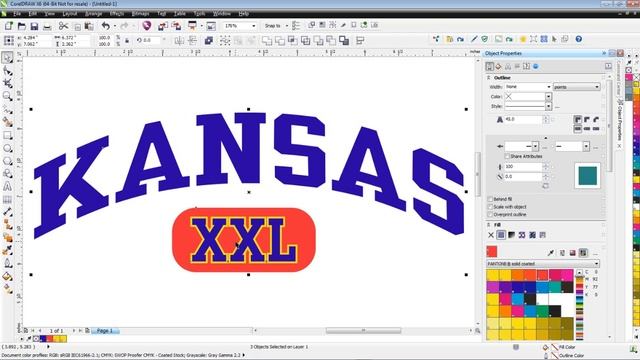The height and width of the screenshot is (360, 640).
Task: Open the outline Color dropdown
Action: pyautogui.click(x=548, y=97)
